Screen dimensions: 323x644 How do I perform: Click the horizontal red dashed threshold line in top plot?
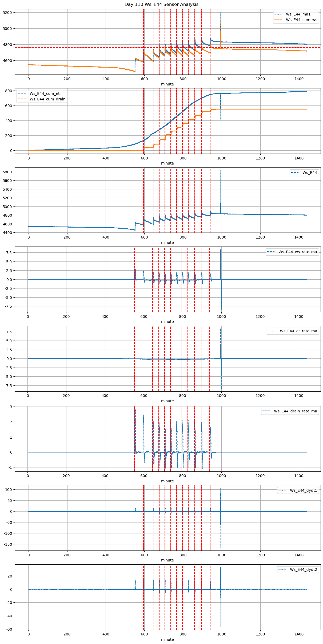pyautogui.click(x=80, y=48)
